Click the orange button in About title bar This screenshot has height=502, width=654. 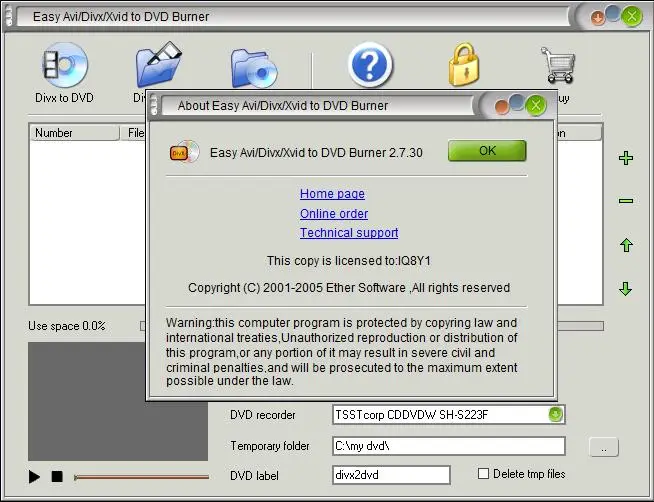[502, 107]
